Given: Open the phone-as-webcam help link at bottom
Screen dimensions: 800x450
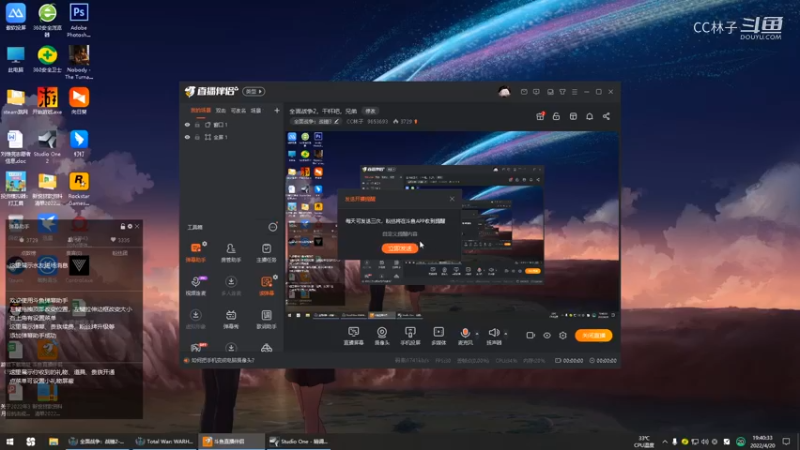Looking at the screenshot, I should pyautogui.click(x=222, y=360).
